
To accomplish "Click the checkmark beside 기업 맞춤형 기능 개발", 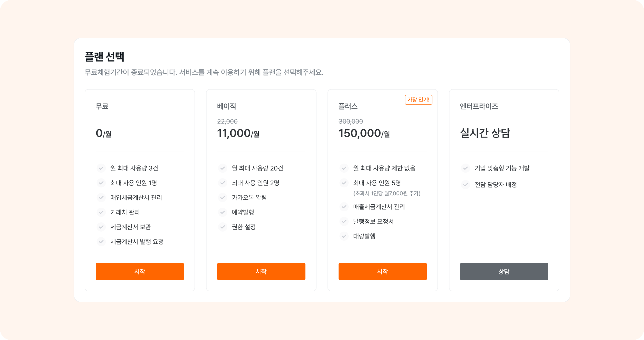I will click(x=465, y=168).
